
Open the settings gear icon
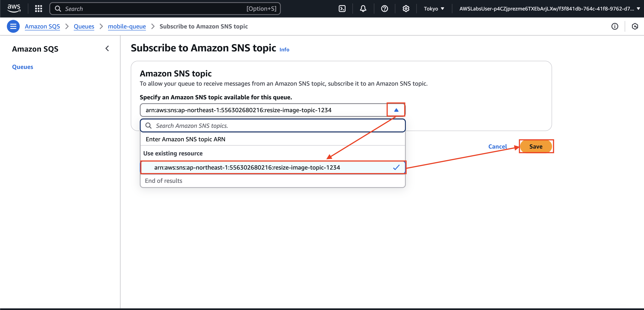406,9
